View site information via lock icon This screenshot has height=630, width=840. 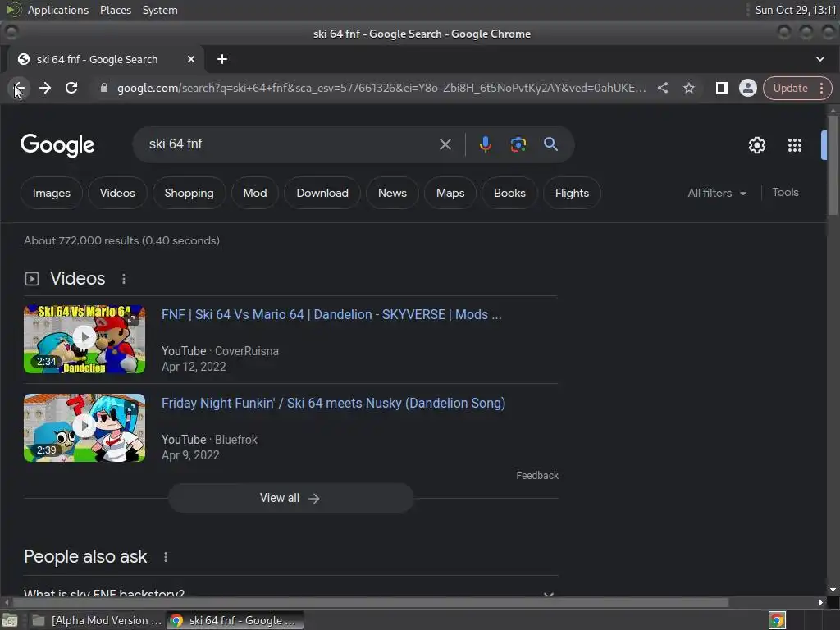tap(104, 88)
